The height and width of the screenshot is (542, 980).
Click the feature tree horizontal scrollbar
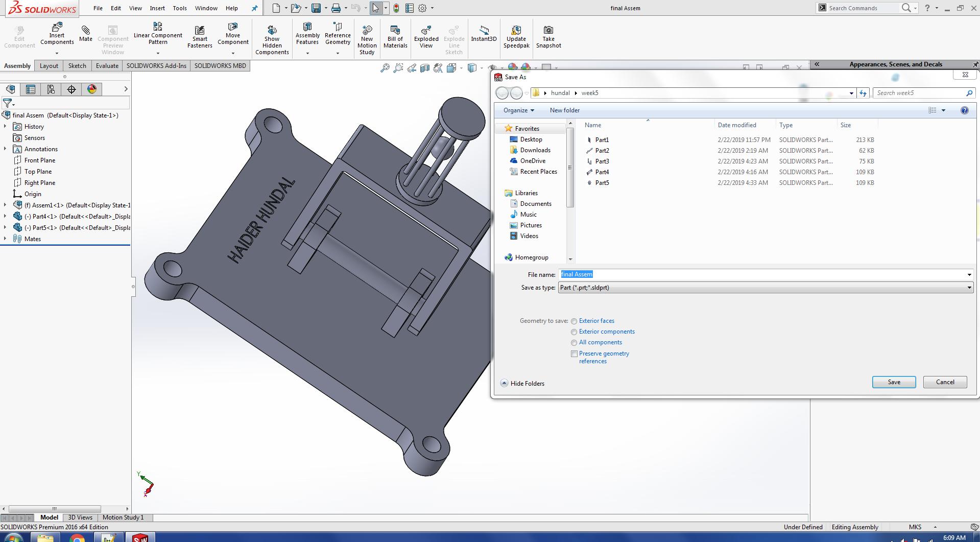click(x=55, y=509)
